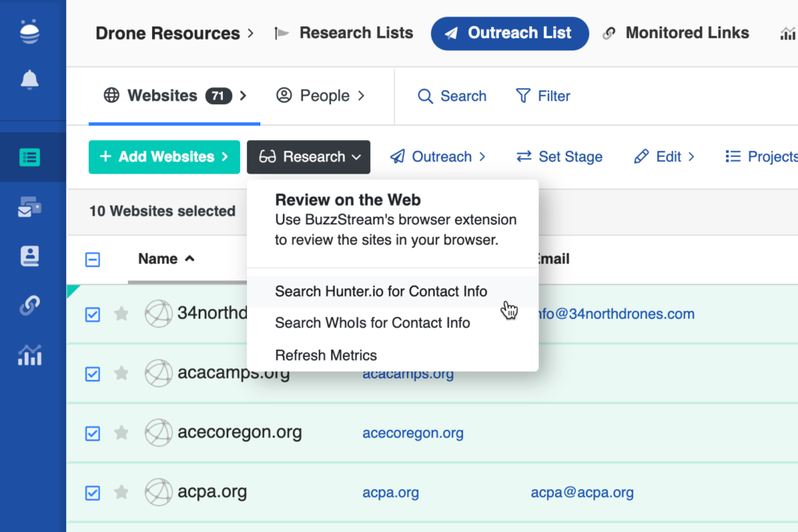This screenshot has height=532, width=798.
Task: Star the acpa.org website row
Action: pyautogui.click(x=121, y=492)
